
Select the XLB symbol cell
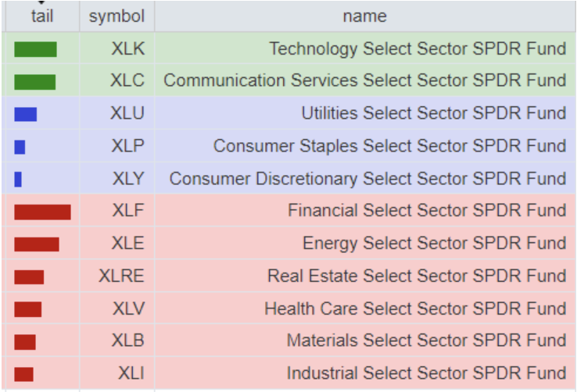pos(127,340)
